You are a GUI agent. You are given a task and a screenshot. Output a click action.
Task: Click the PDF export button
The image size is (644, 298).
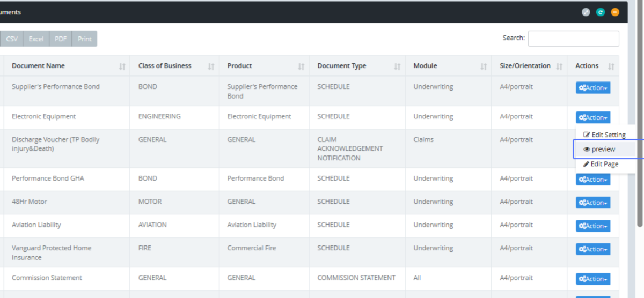point(61,39)
